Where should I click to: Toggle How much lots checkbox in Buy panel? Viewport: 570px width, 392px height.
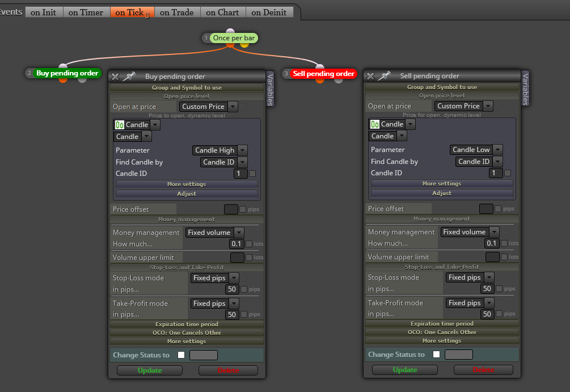click(x=249, y=243)
